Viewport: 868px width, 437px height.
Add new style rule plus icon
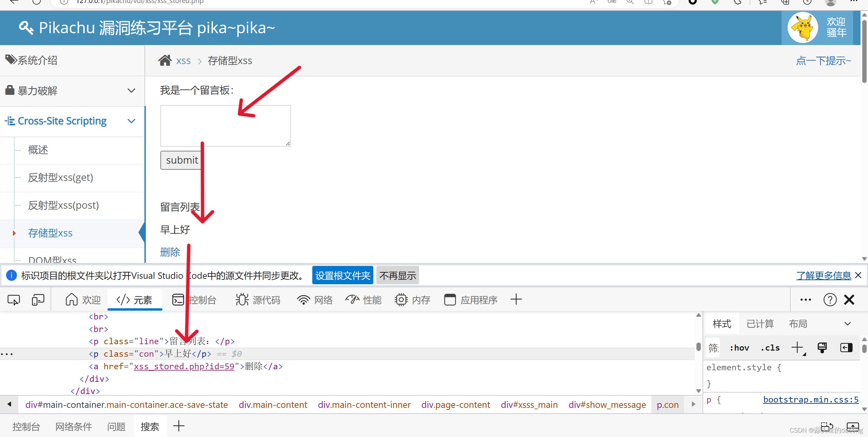pos(797,348)
